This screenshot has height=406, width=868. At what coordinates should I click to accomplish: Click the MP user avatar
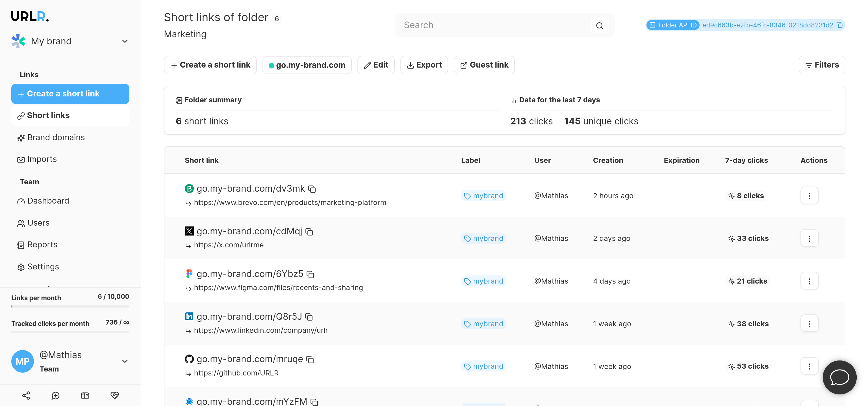coord(23,362)
